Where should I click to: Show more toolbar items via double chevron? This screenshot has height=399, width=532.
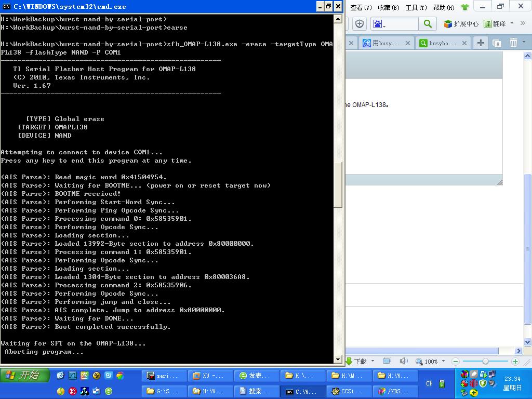click(x=523, y=23)
